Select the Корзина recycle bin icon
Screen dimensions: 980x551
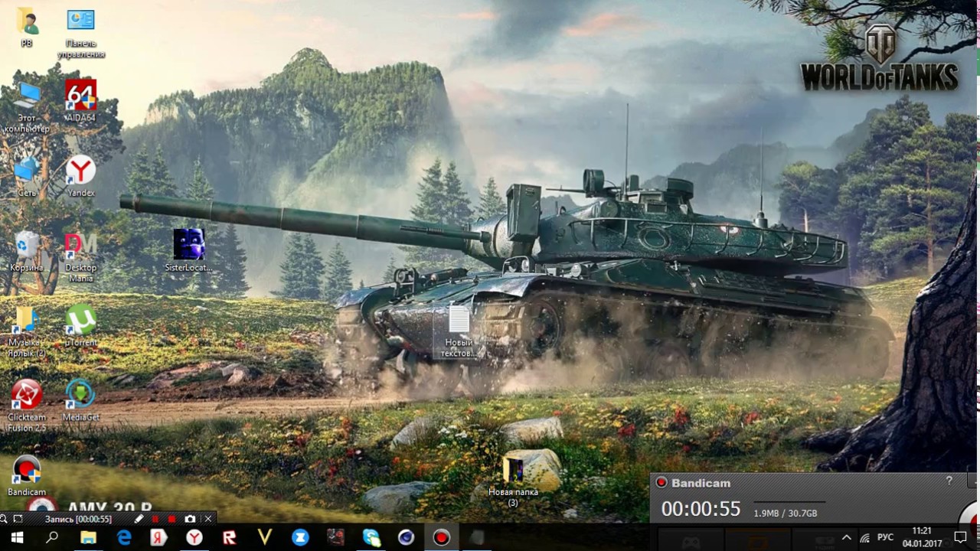[x=27, y=251]
